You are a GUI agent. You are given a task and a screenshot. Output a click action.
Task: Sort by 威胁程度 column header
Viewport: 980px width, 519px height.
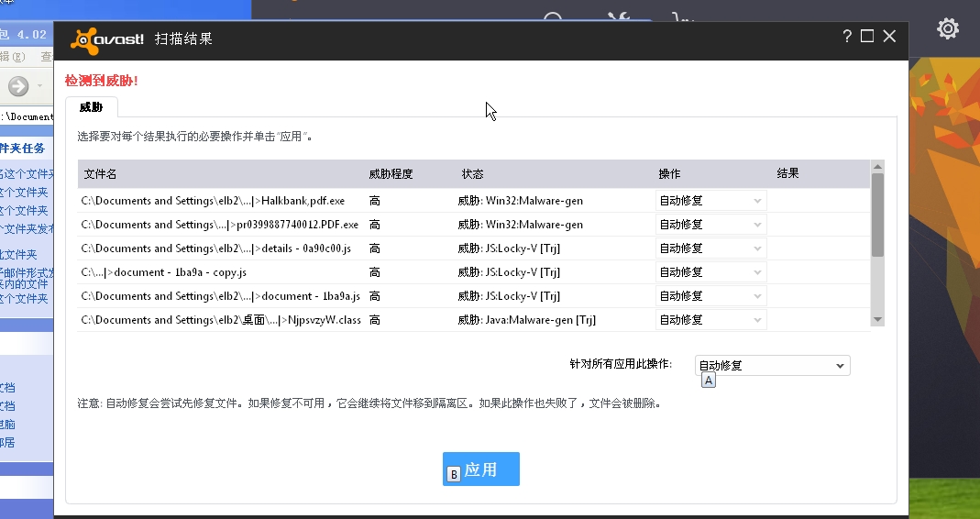pyautogui.click(x=391, y=174)
